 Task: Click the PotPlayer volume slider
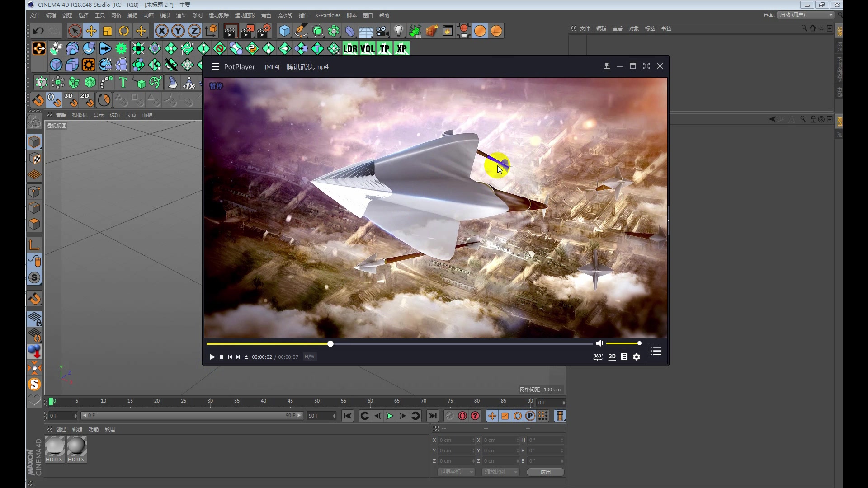pos(623,343)
